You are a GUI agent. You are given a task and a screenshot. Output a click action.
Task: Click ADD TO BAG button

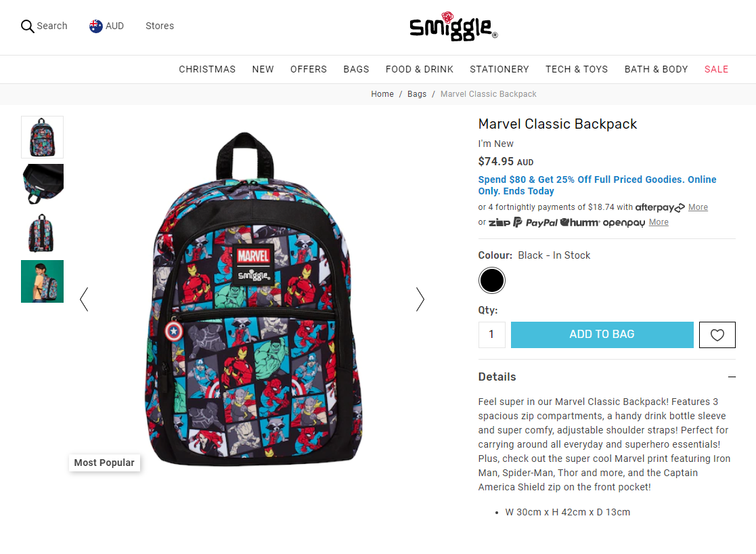(x=602, y=335)
